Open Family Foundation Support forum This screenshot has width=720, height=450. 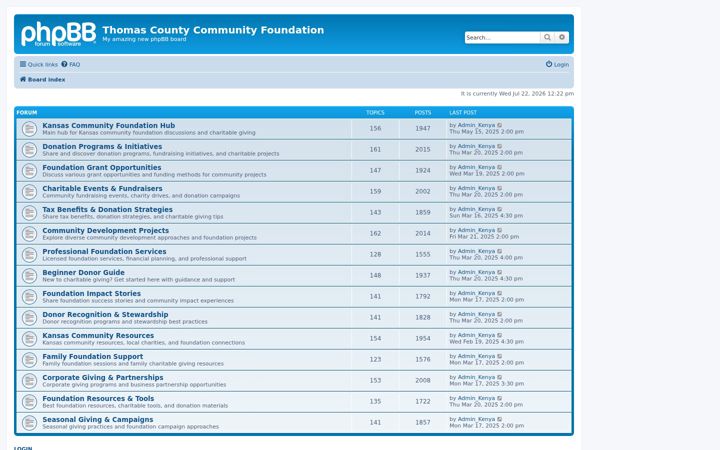point(93,356)
